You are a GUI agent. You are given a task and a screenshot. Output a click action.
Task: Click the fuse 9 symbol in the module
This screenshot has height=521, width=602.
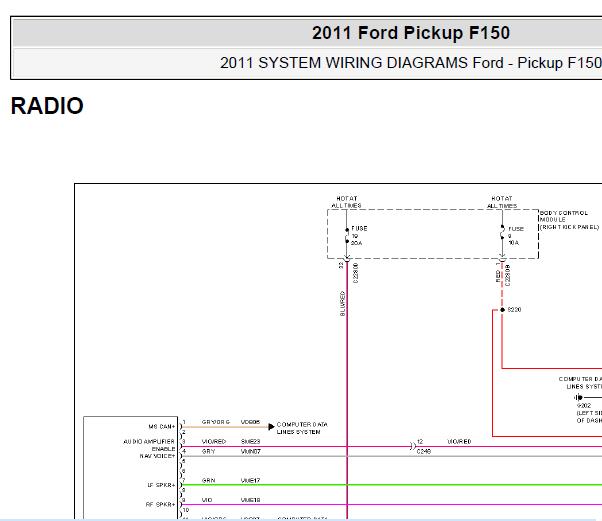click(502, 232)
